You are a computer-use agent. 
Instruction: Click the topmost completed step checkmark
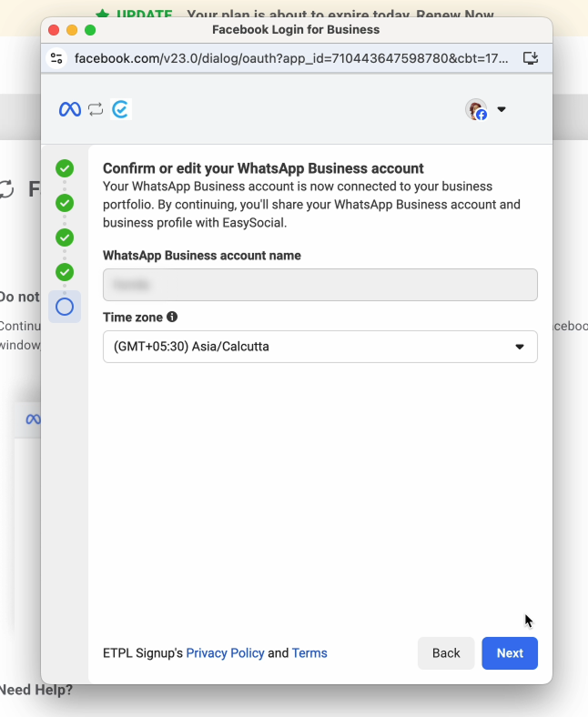[x=65, y=168]
